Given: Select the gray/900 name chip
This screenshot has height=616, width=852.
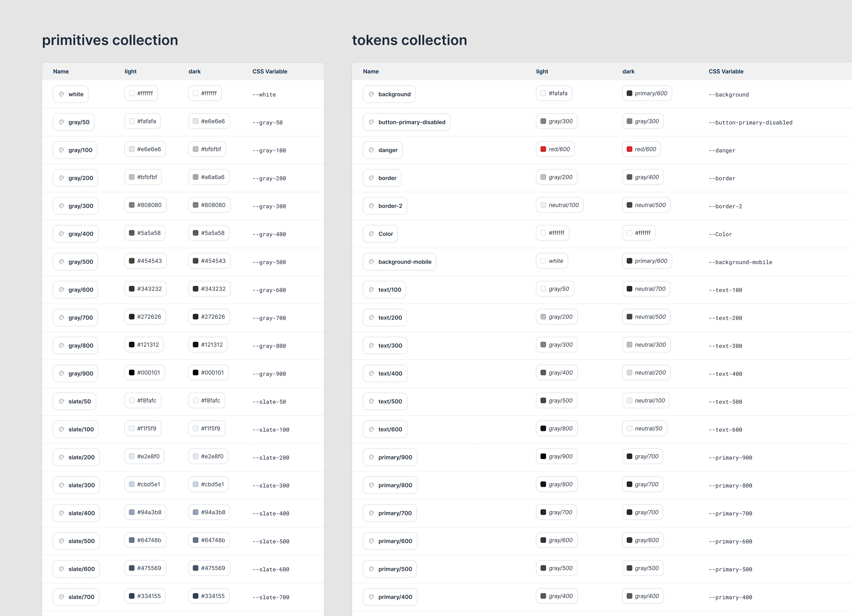Looking at the screenshot, I should click(x=76, y=373).
